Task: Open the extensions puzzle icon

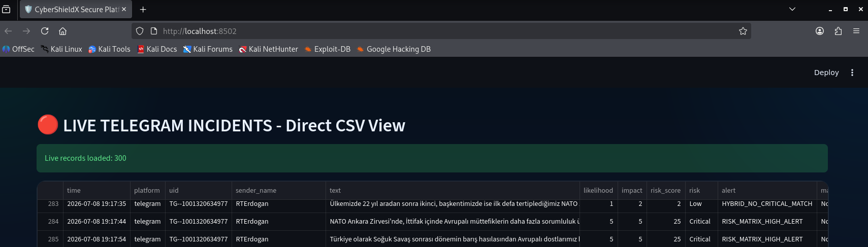Action: pyautogui.click(x=838, y=31)
